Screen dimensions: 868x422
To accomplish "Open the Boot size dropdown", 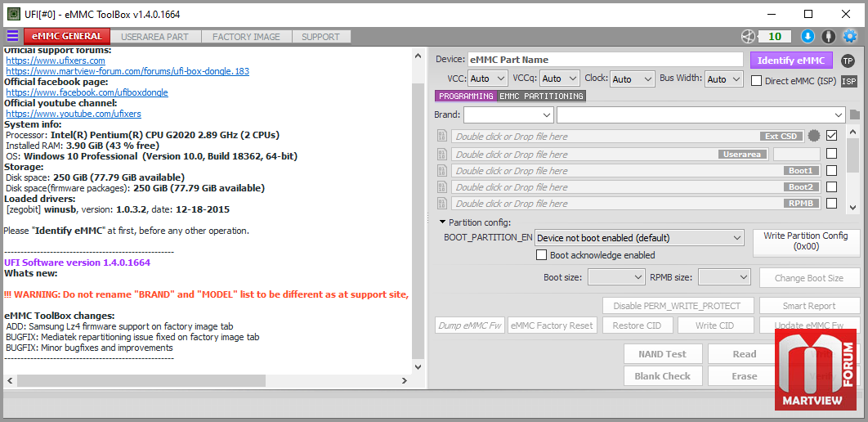I will tap(616, 277).
